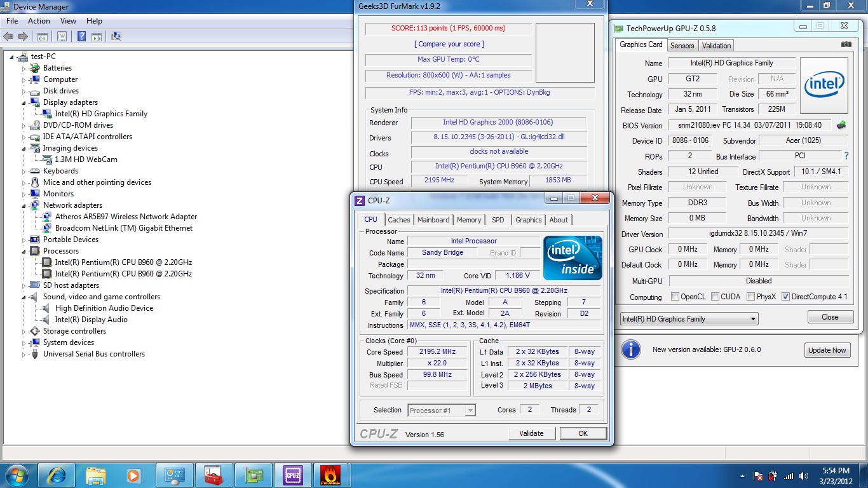Enable the OpenCL checkbox in GPU-Z
Image resolution: width=868 pixels, height=488 pixels.
(x=675, y=297)
